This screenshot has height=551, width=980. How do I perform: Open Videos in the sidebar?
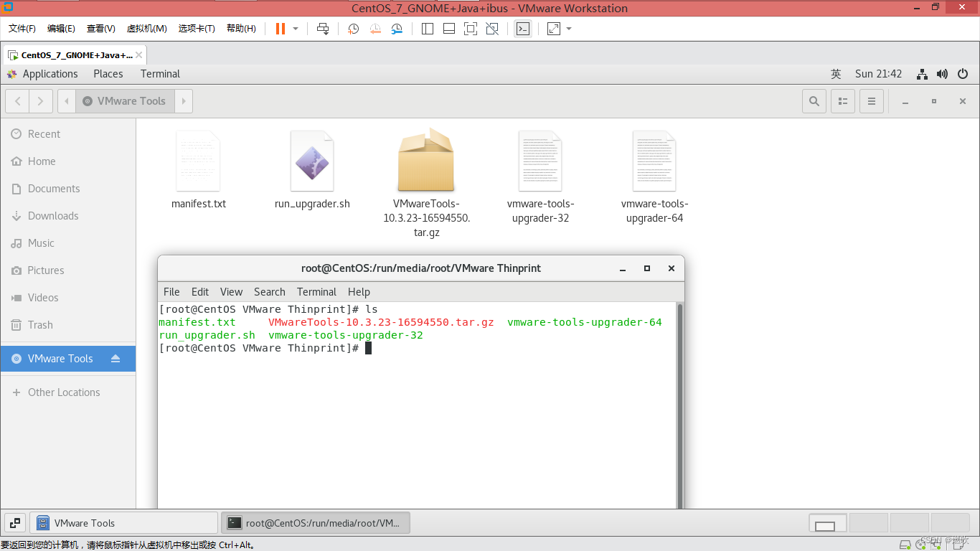pyautogui.click(x=68, y=298)
